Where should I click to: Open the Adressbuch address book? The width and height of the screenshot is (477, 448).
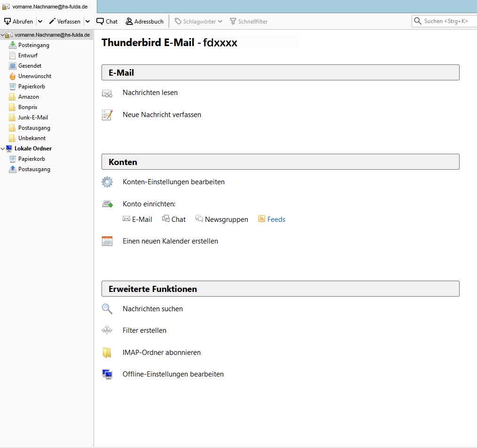(x=144, y=21)
